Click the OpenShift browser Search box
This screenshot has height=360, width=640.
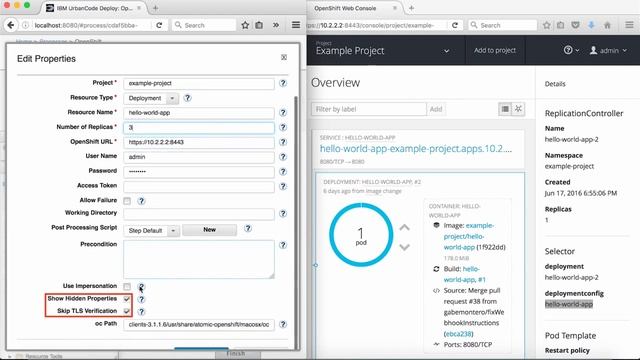(x=502, y=25)
